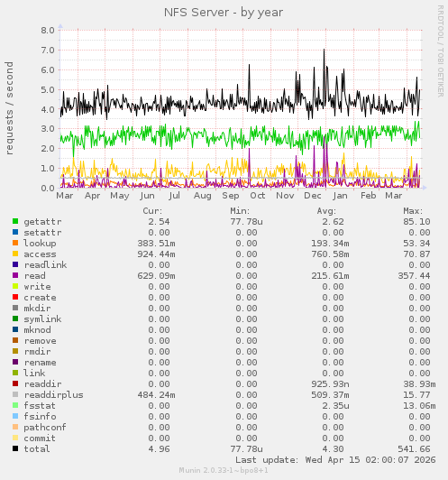Click the 'Min:' column header
This screenshot has height=480, width=448.
pyautogui.click(x=240, y=211)
